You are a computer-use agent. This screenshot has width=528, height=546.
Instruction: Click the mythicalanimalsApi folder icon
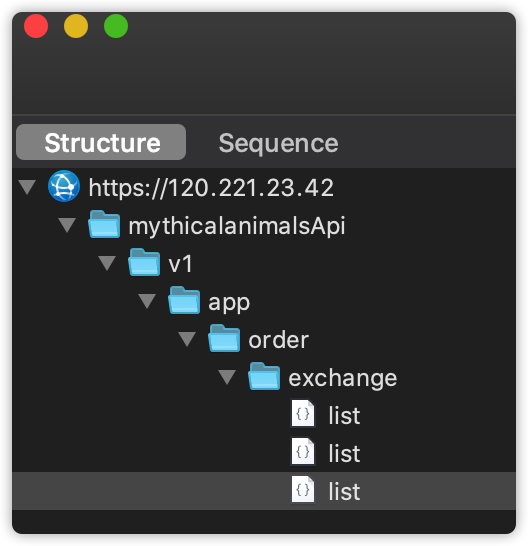coord(104,224)
